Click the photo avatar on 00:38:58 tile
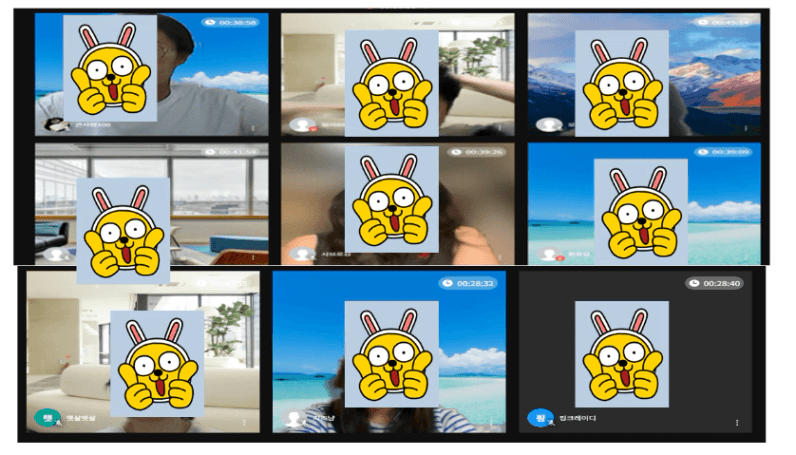Viewport: 796px width, 455px height. point(56,124)
